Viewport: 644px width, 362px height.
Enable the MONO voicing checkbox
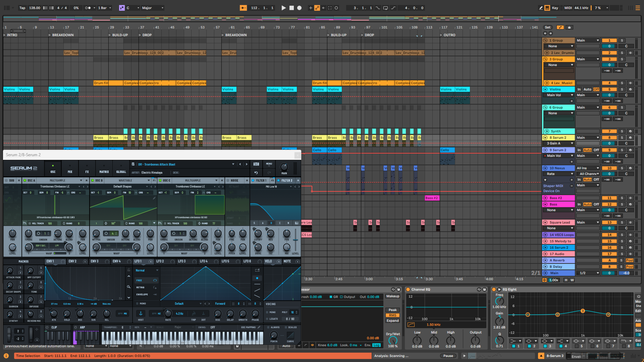point(268,312)
